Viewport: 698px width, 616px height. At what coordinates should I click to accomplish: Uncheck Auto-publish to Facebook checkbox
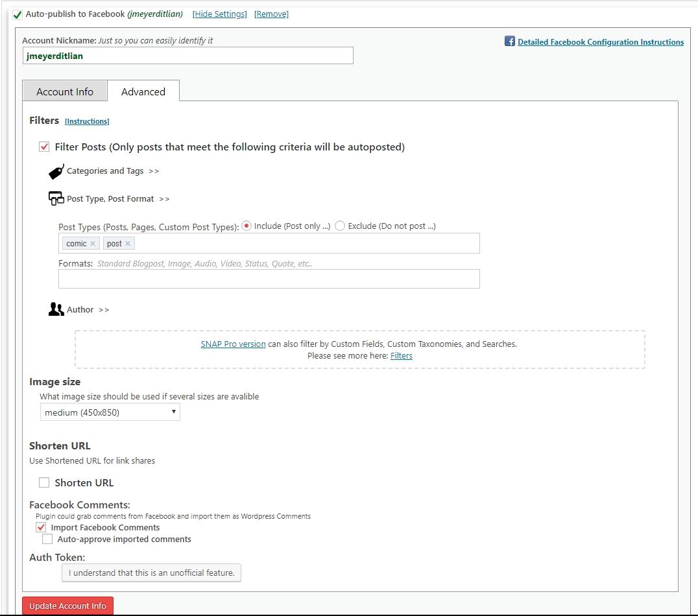(18, 15)
